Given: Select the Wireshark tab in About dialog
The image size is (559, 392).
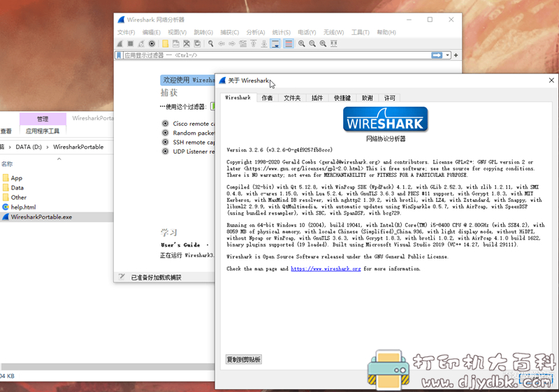Looking at the screenshot, I should 238,98.
